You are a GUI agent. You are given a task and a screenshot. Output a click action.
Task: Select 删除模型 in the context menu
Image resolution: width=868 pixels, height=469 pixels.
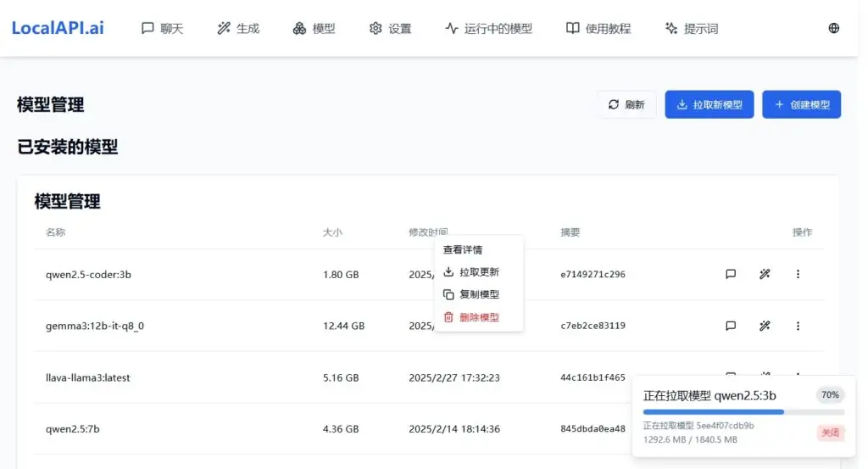pyautogui.click(x=479, y=317)
